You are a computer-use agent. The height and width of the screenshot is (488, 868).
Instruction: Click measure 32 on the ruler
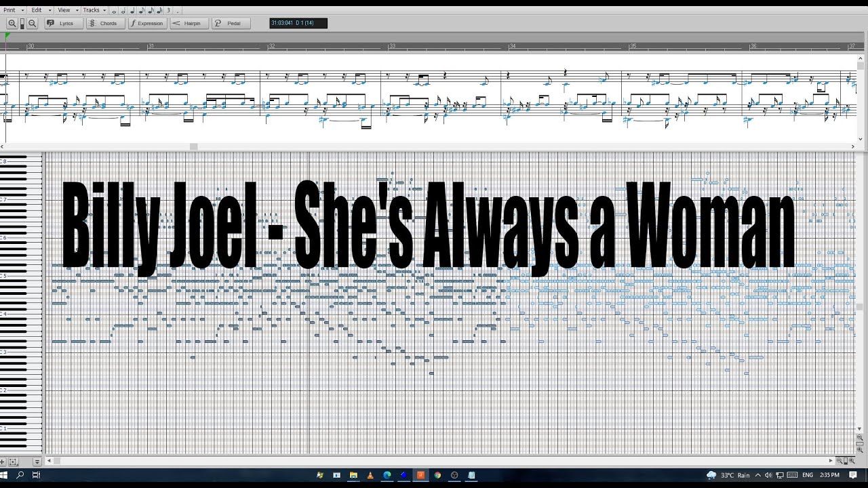[x=271, y=46]
